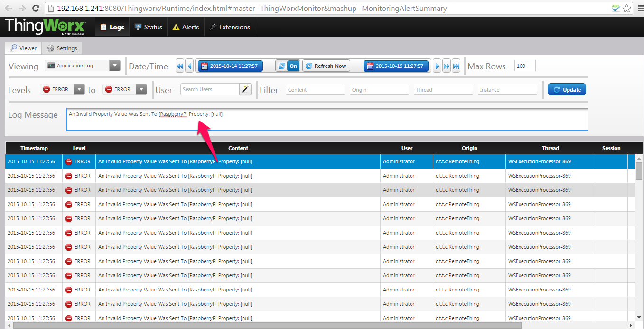The width and height of the screenshot is (644, 329).
Task: Open the Logs section
Action: pos(112,27)
